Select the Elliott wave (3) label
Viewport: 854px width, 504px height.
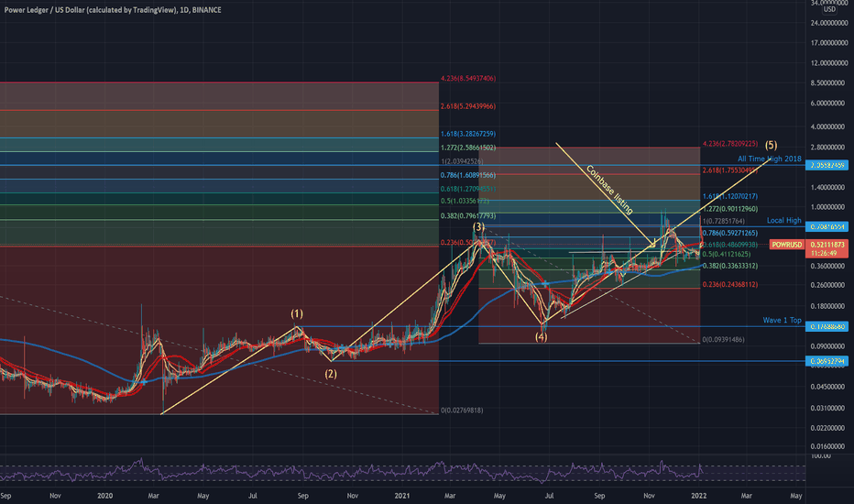tap(478, 226)
